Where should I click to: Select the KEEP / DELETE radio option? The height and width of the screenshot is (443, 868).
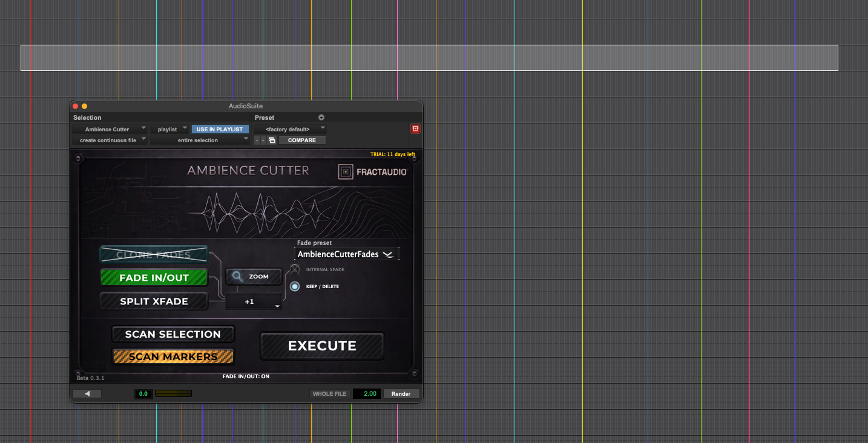295,286
